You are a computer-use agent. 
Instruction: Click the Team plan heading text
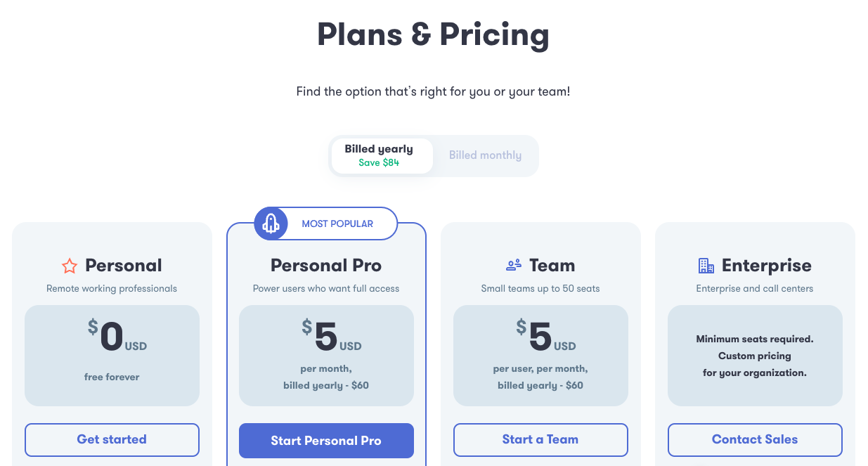(x=552, y=265)
